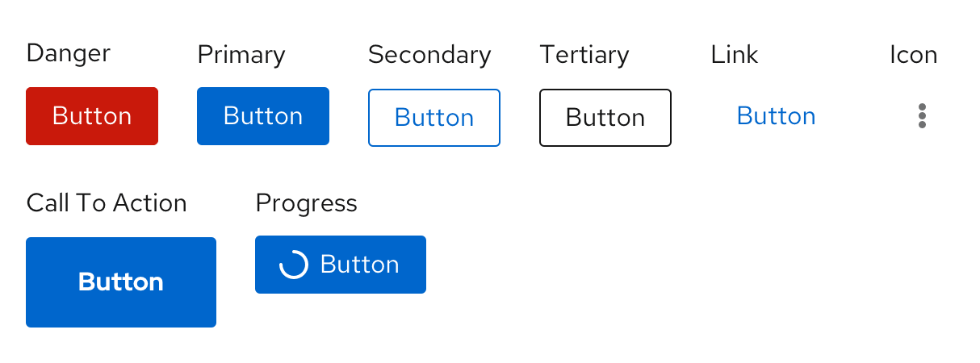Click the word Call in the heading
The image size is (980, 363).
(48, 203)
